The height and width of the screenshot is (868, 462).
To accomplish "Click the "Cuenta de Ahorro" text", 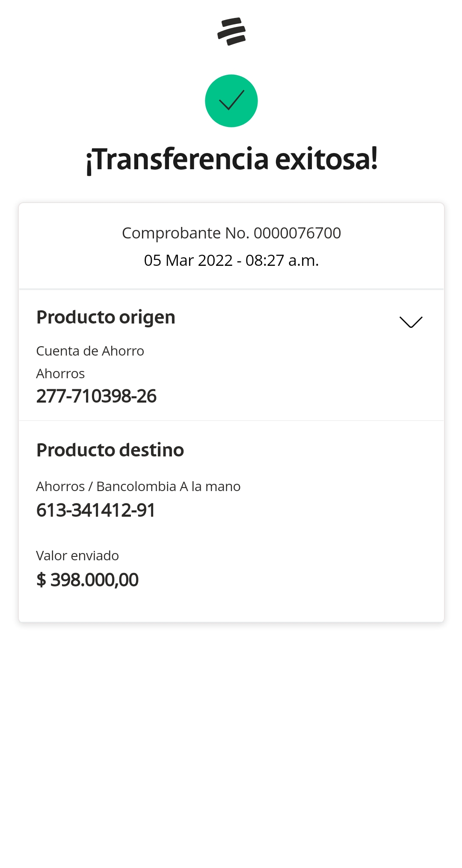I will tap(90, 351).
